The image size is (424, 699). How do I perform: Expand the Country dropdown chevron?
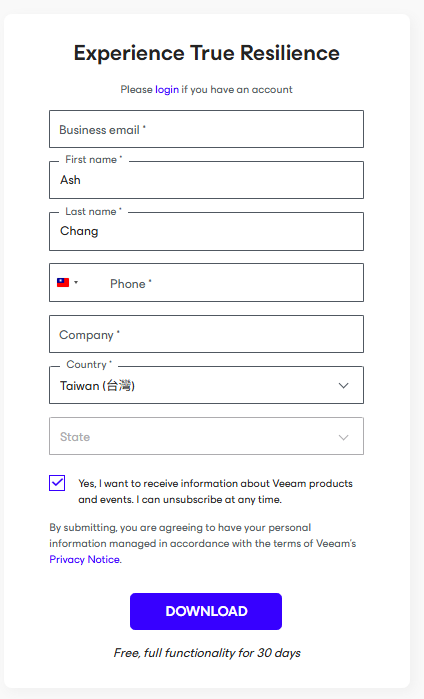343,386
